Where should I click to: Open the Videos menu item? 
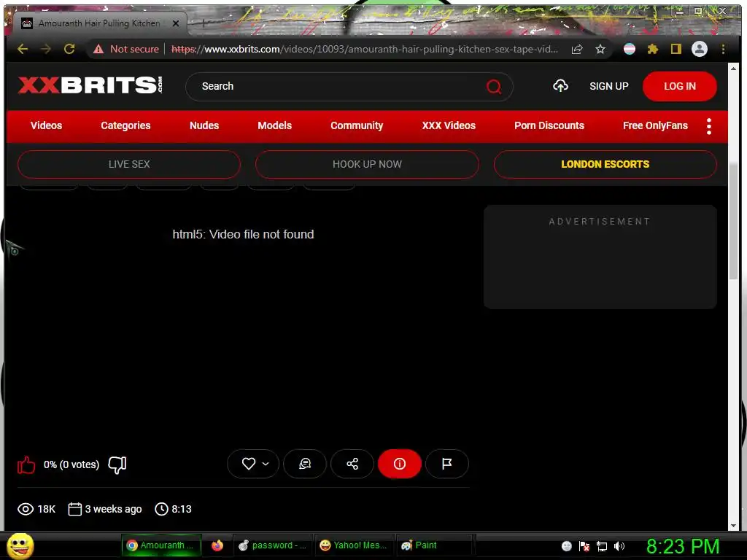tap(46, 125)
